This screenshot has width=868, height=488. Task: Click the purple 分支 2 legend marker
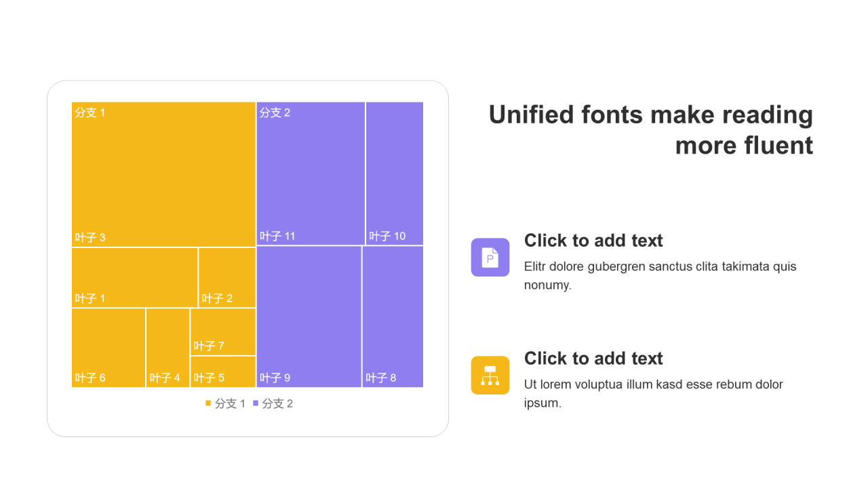tap(256, 403)
